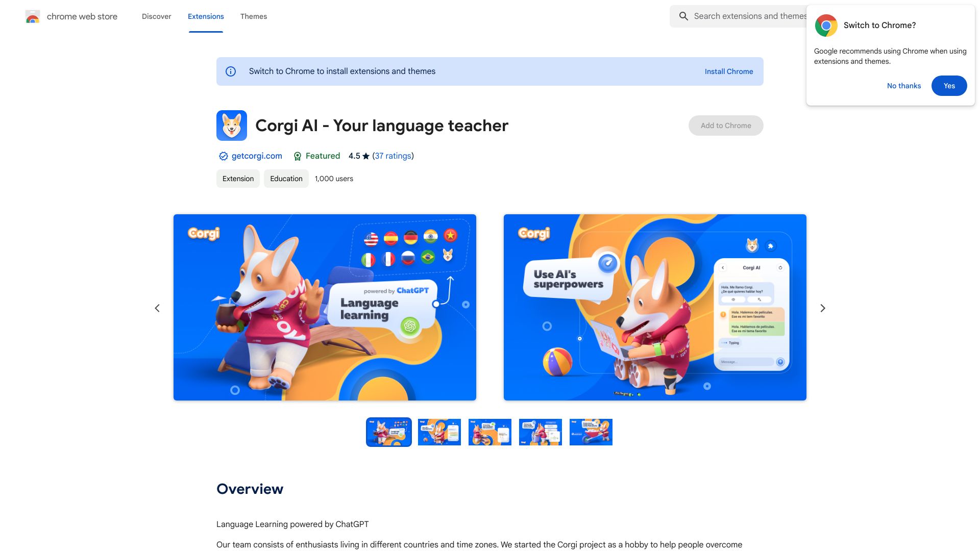This screenshot has width=980, height=551.
Task: Click the Chrome Web Store rainbow logo
Action: [x=32, y=16]
